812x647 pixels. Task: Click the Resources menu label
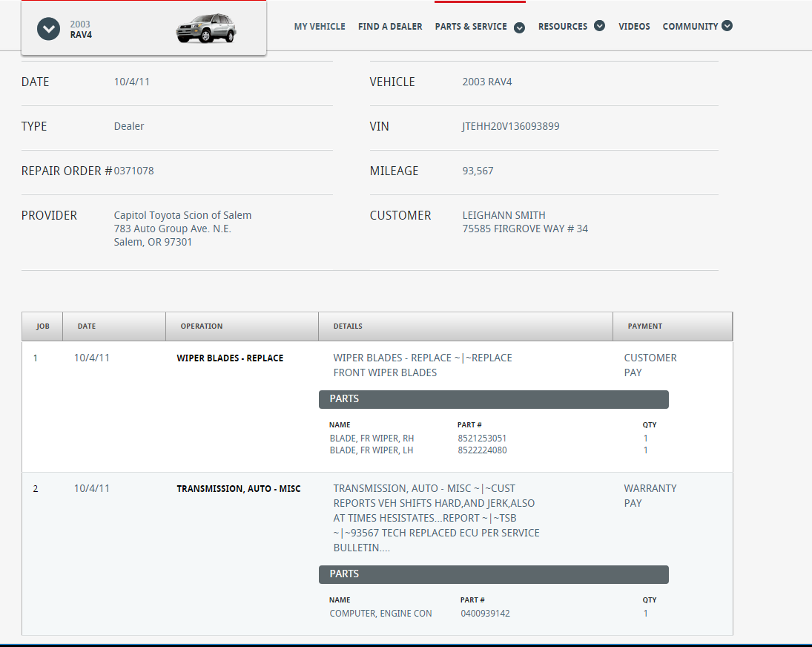(563, 27)
